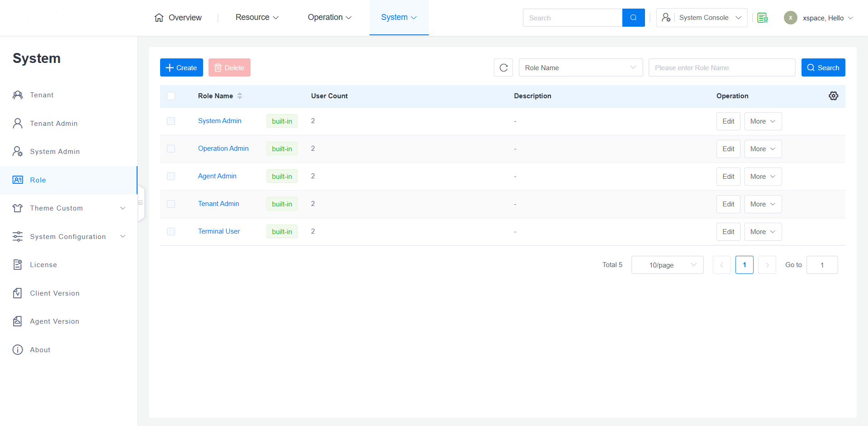The height and width of the screenshot is (426, 868).
Task: Open table column settings gear icon
Action: pos(833,96)
